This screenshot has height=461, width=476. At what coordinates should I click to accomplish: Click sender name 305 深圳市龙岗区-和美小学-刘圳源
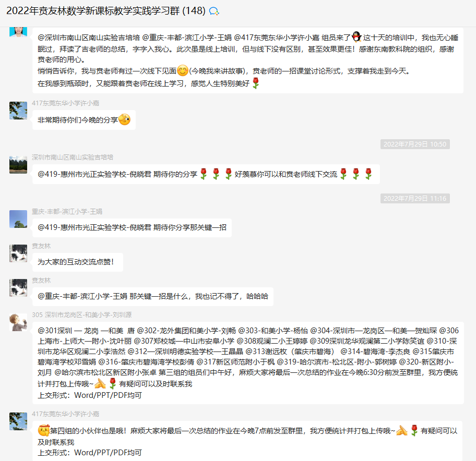click(x=81, y=315)
